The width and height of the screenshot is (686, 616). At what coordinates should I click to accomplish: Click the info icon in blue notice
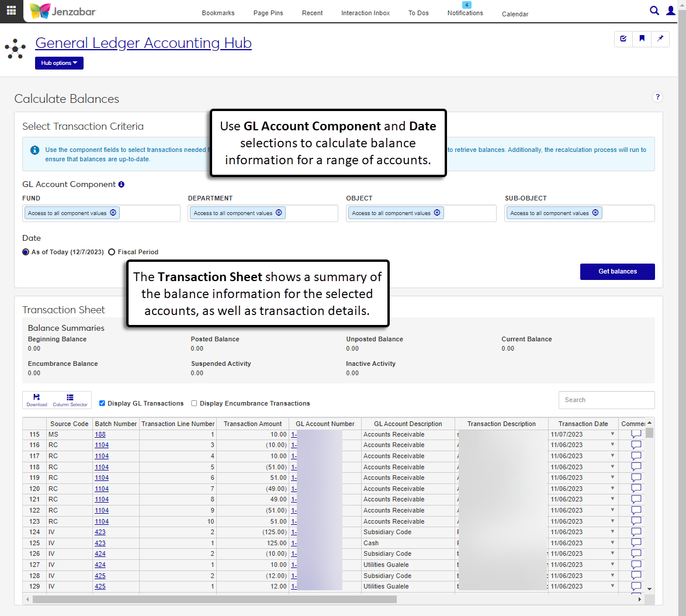pyautogui.click(x=34, y=150)
